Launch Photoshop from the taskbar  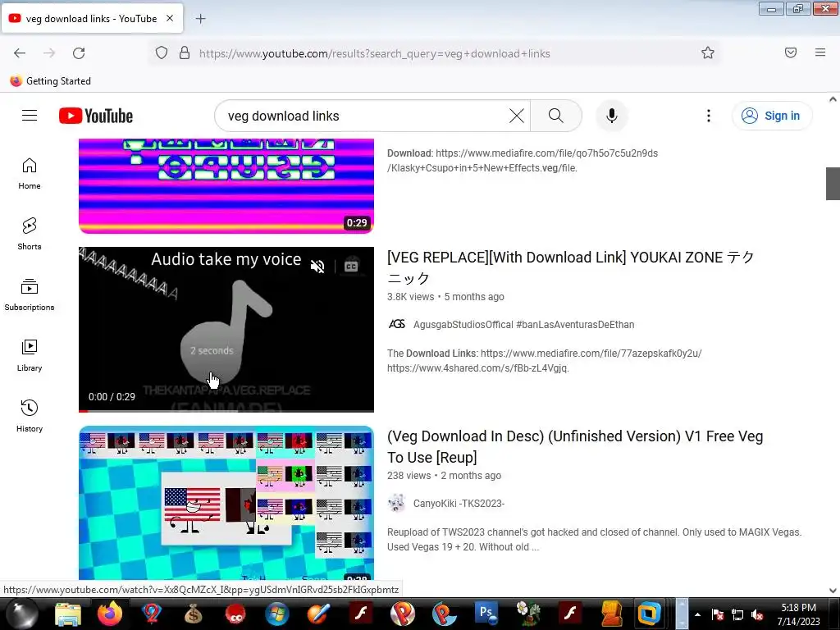click(x=486, y=613)
